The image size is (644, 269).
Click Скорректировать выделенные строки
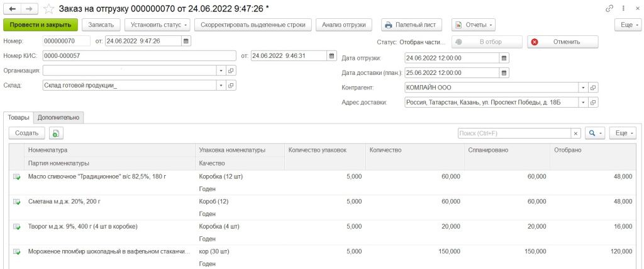tap(253, 25)
